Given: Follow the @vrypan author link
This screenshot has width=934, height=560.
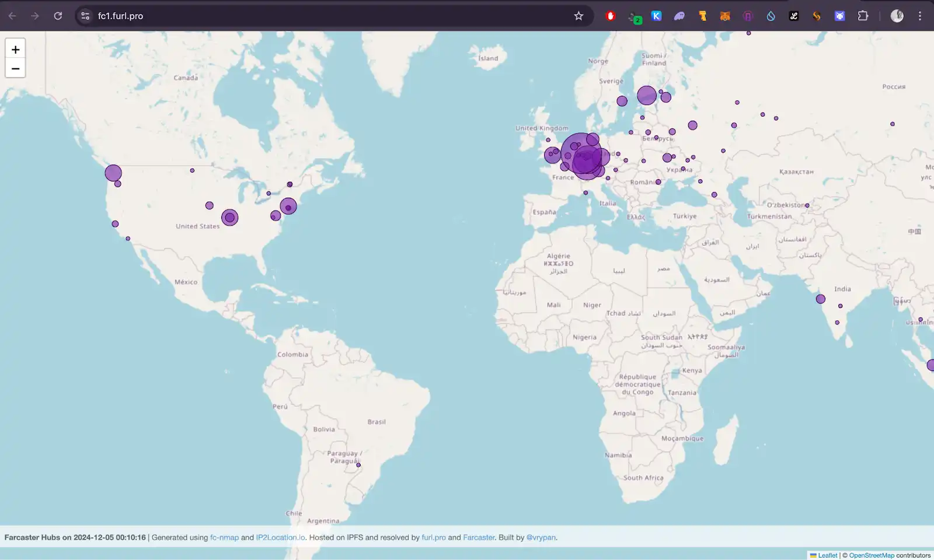Looking at the screenshot, I should [541, 537].
